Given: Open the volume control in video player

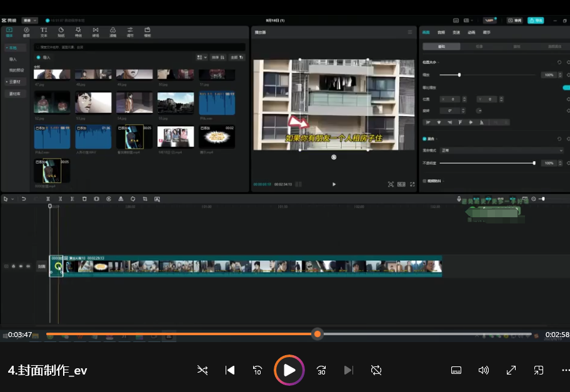Looking at the screenshot, I should 484,370.
